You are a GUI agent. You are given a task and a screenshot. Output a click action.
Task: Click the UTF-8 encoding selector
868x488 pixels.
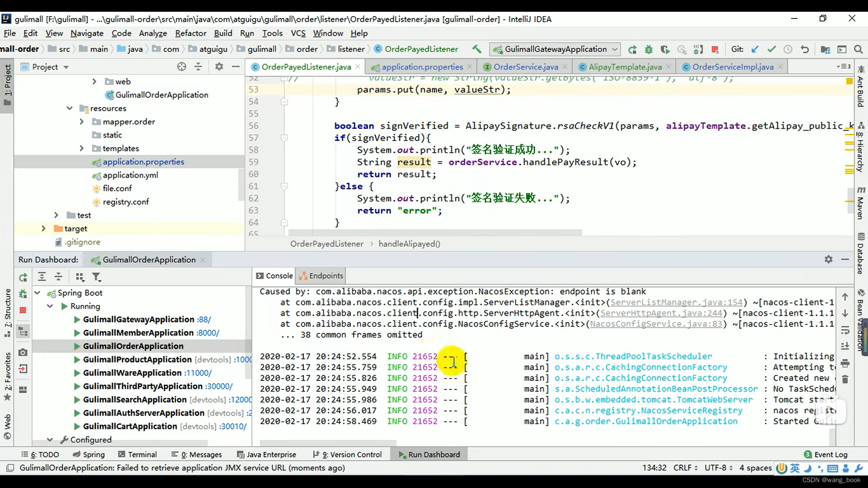click(719, 468)
